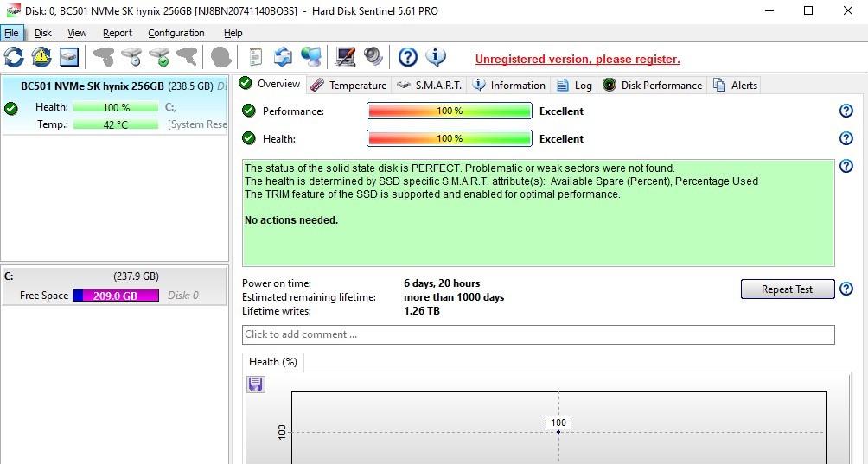Switch to the Temperature tab
The width and height of the screenshot is (868, 464).
tap(348, 86)
